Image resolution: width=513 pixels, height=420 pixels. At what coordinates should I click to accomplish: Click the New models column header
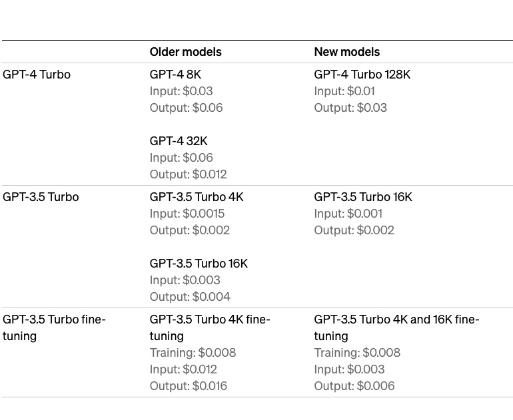point(347,52)
